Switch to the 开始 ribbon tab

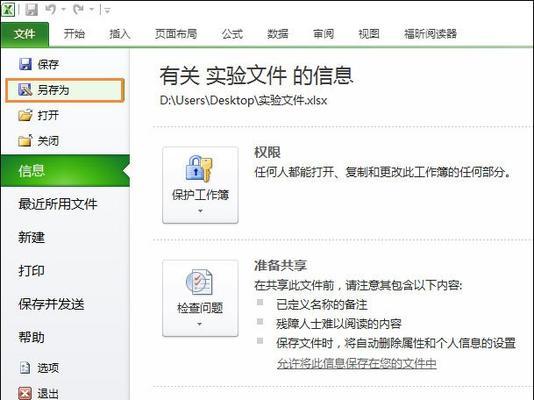tap(74, 34)
